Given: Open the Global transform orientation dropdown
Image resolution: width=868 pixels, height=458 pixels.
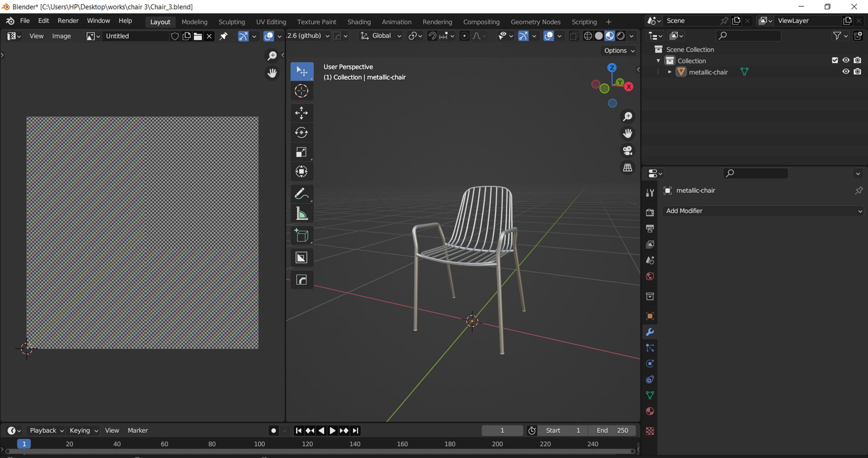Looking at the screenshot, I should click(381, 36).
